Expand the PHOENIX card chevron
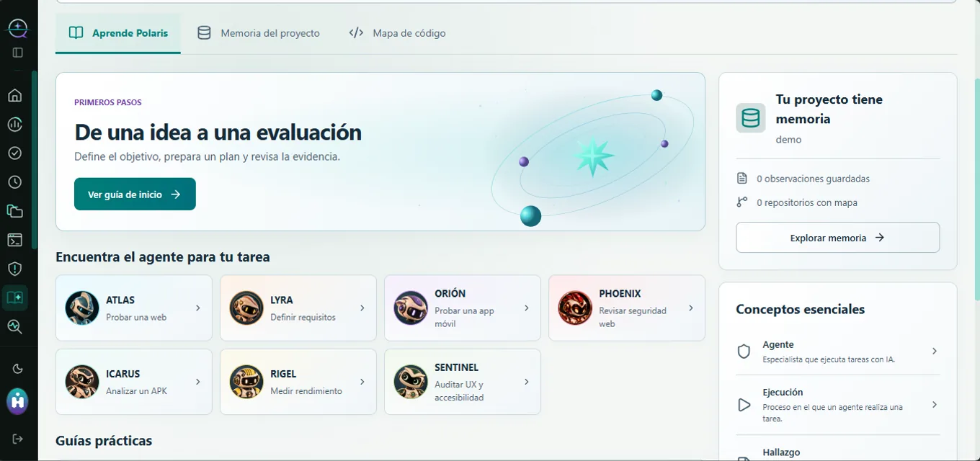 (x=691, y=308)
